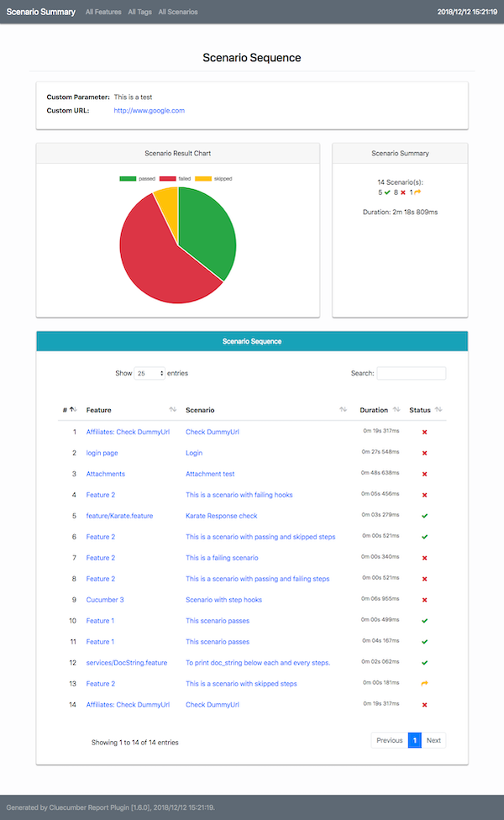Open scenario with passing and failing steps
Screen dimensions: 504x820
258,579
